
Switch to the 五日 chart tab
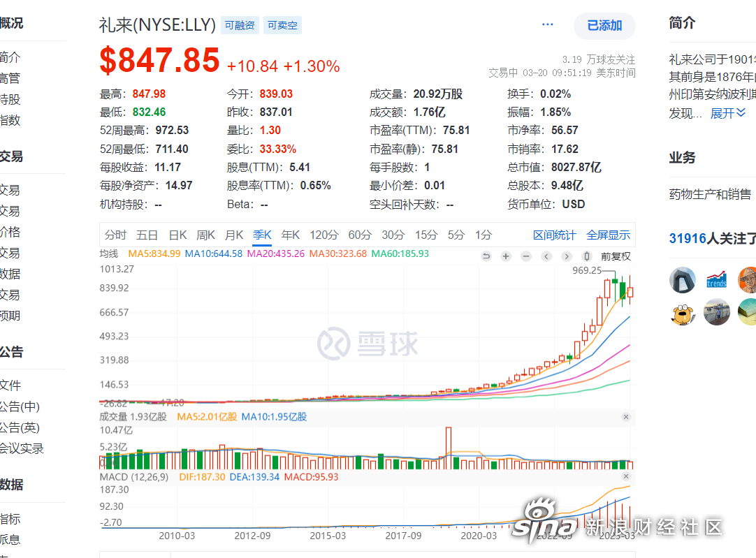[147, 235]
